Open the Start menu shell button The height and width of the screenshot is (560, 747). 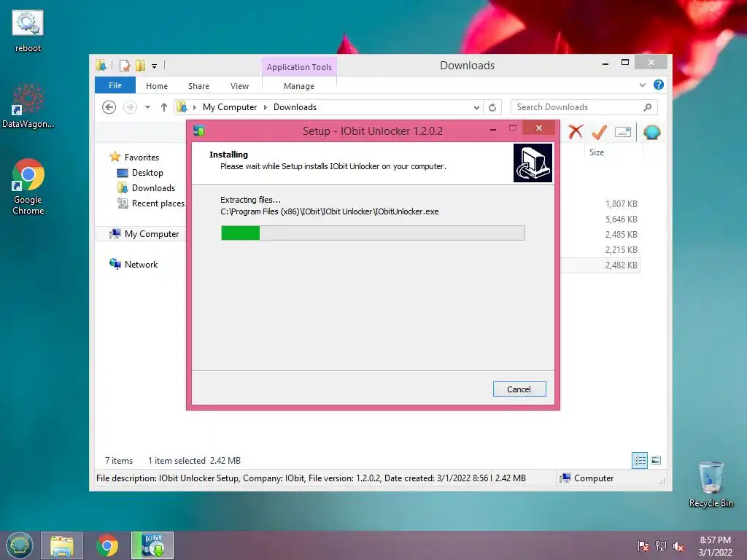20,545
